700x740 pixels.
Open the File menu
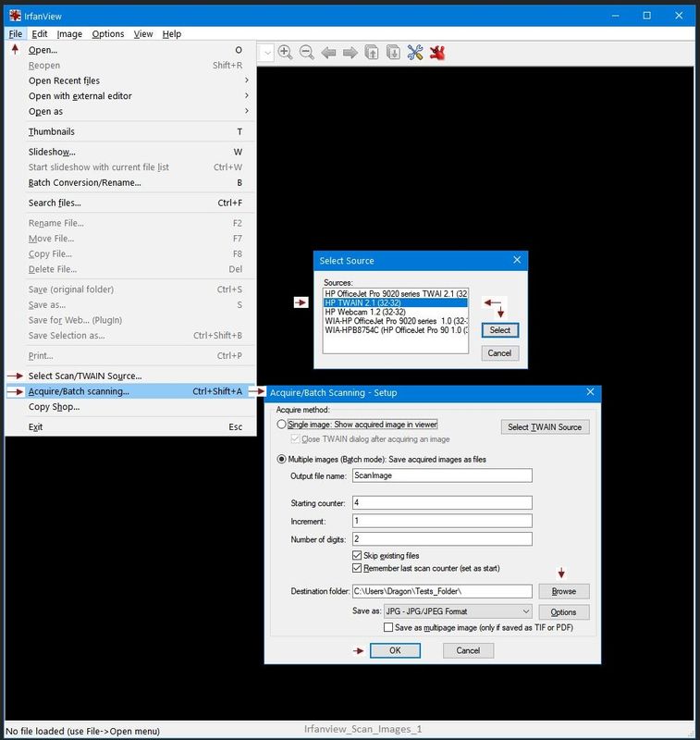[x=15, y=34]
